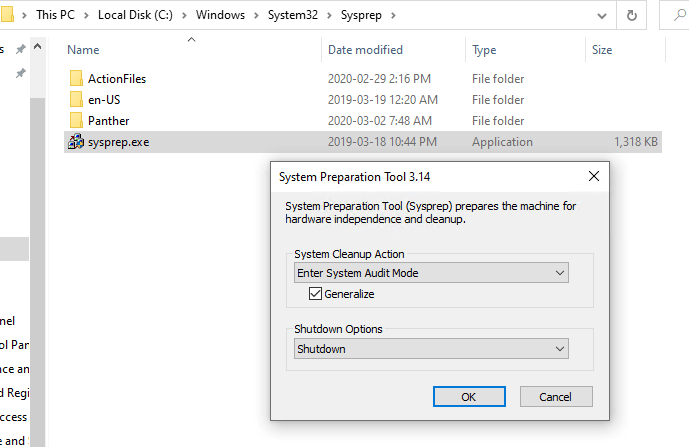Sort files by Name column header

click(84, 50)
